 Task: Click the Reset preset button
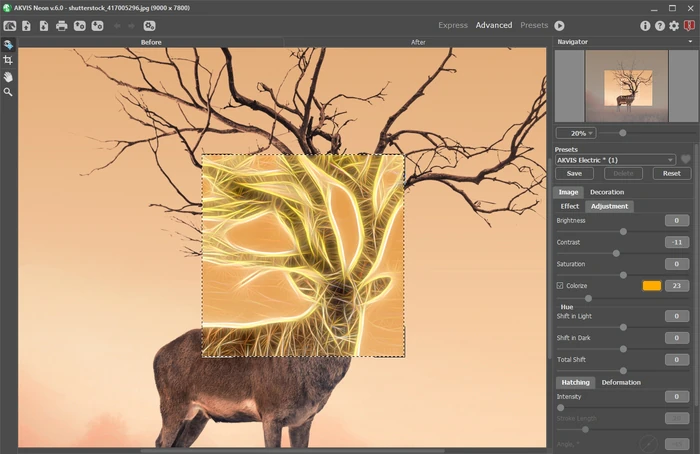(x=671, y=173)
